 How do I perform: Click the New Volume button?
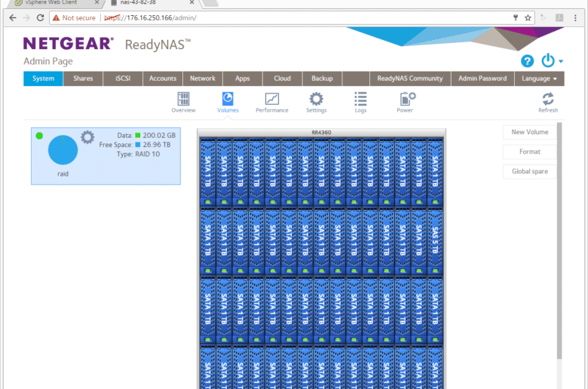529,132
